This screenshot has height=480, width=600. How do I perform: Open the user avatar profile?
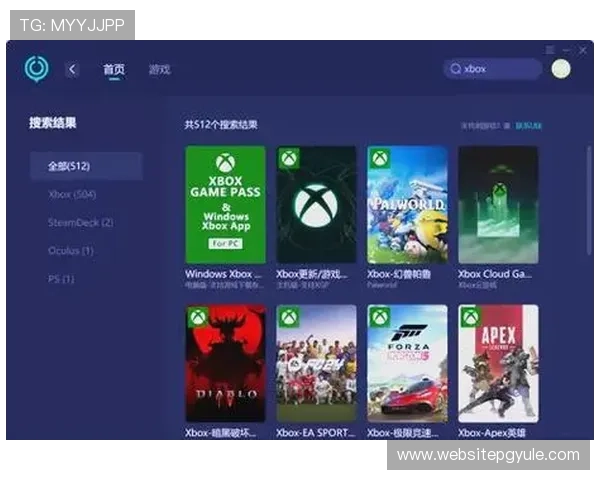pos(561,69)
